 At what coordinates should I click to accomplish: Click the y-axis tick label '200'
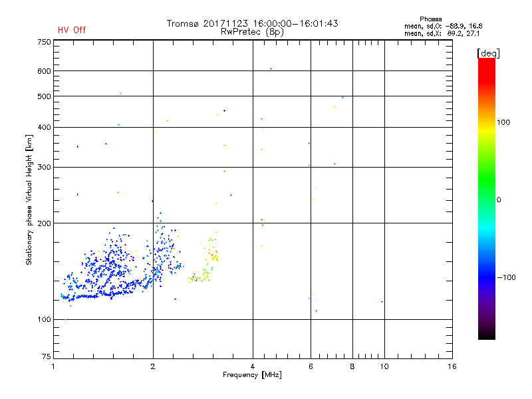point(44,223)
